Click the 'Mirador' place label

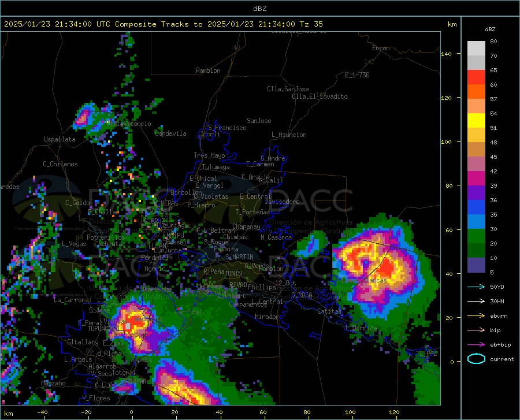pos(267,317)
